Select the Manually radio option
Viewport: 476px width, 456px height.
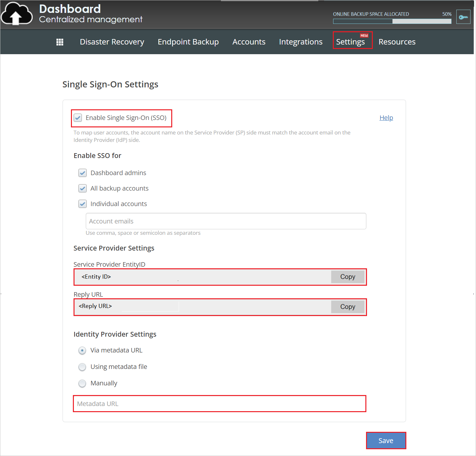pos(82,383)
